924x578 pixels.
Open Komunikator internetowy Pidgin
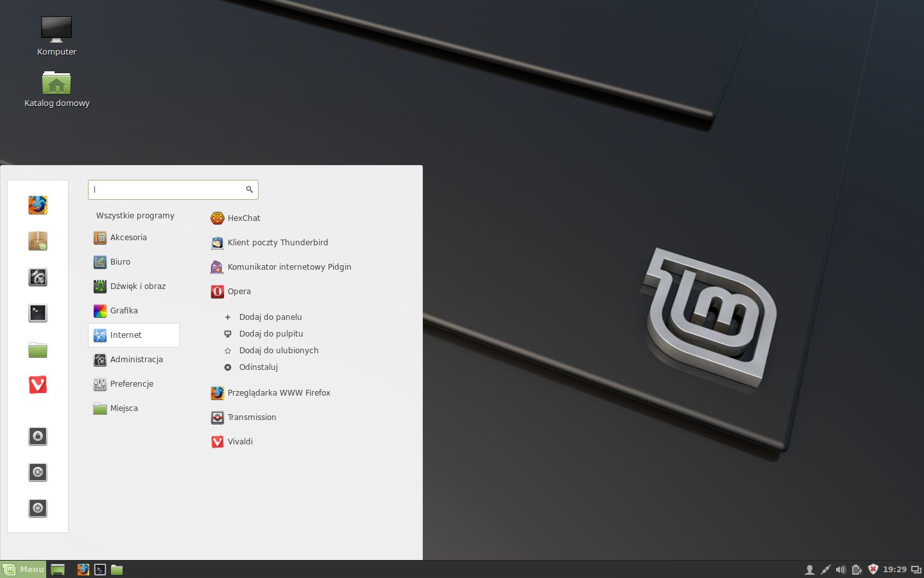pos(281,267)
